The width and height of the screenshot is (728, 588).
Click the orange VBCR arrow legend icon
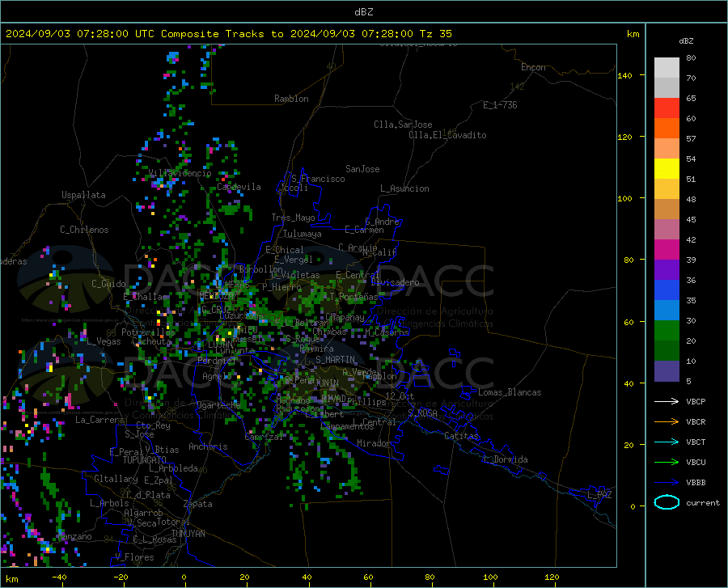667,422
